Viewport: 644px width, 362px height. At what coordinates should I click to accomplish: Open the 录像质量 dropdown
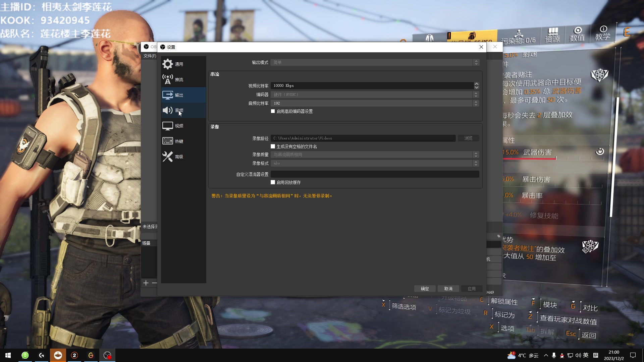375,155
